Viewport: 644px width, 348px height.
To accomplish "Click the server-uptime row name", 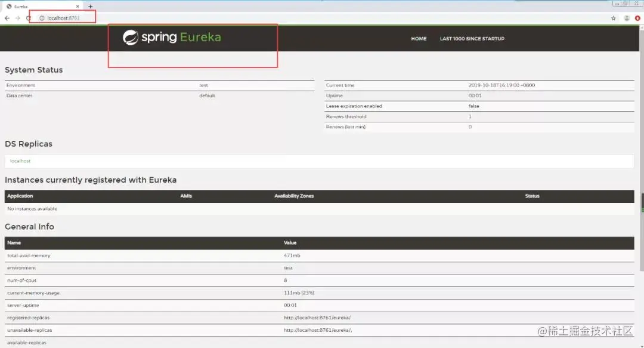I will (x=23, y=305).
